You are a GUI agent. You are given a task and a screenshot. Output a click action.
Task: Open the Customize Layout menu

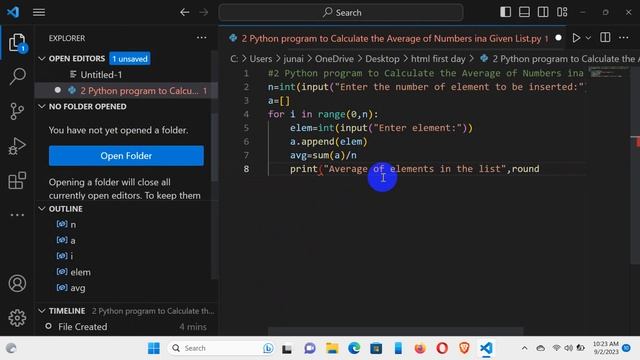[562, 12]
